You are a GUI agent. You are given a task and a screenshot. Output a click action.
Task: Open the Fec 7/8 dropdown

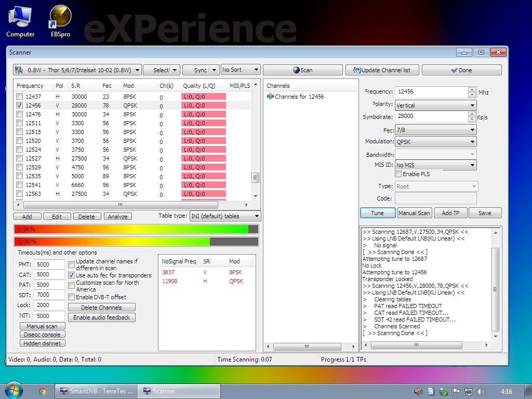point(436,129)
